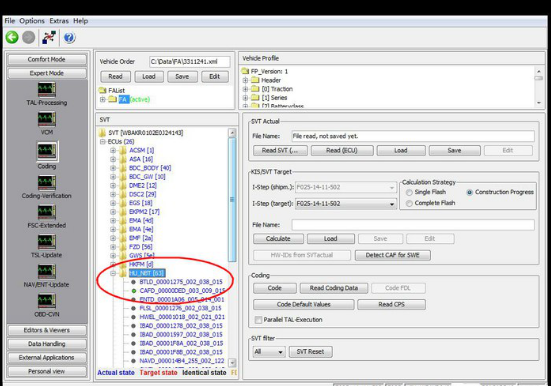Viewport: 551px width, 386px height.
Task: Open the TAL-Processing module icon
Action: [x=47, y=89]
